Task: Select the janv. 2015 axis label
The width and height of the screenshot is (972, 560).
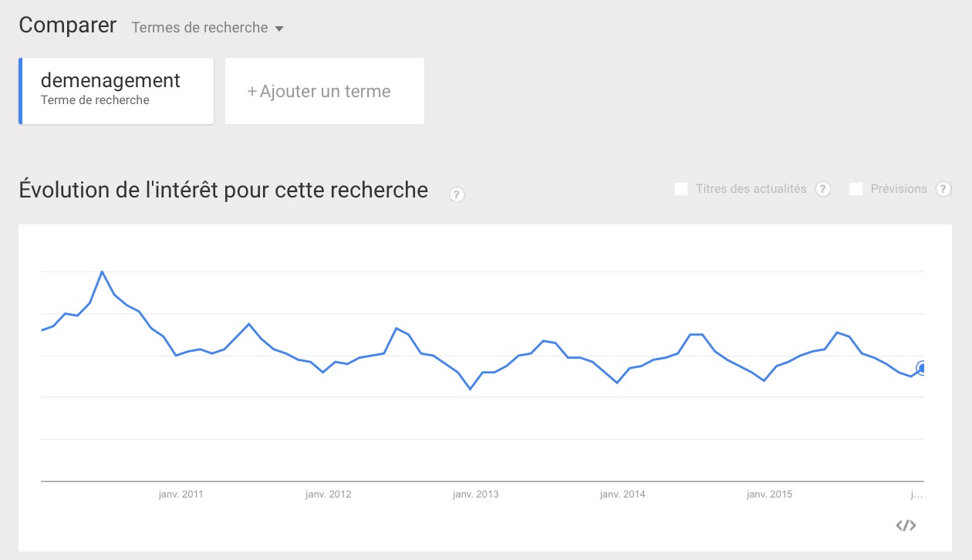Action: pyautogui.click(x=769, y=494)
